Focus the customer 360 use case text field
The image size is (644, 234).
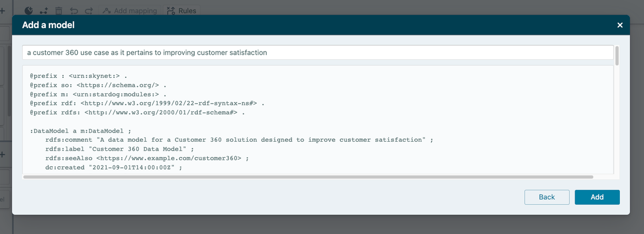(317, 52)
